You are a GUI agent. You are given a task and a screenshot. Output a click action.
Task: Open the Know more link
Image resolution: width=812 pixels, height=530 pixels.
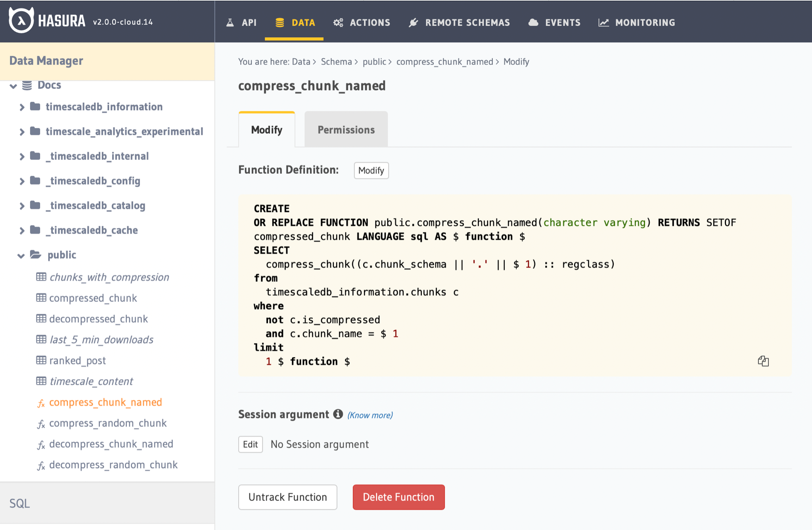[x=370, y=415]
